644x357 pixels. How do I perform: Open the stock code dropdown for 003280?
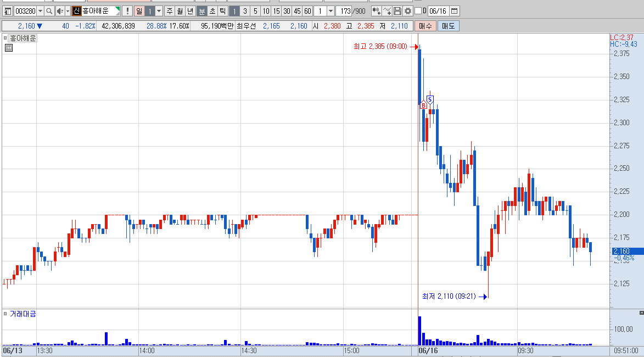pyautogui.click(x=40, y=11)
